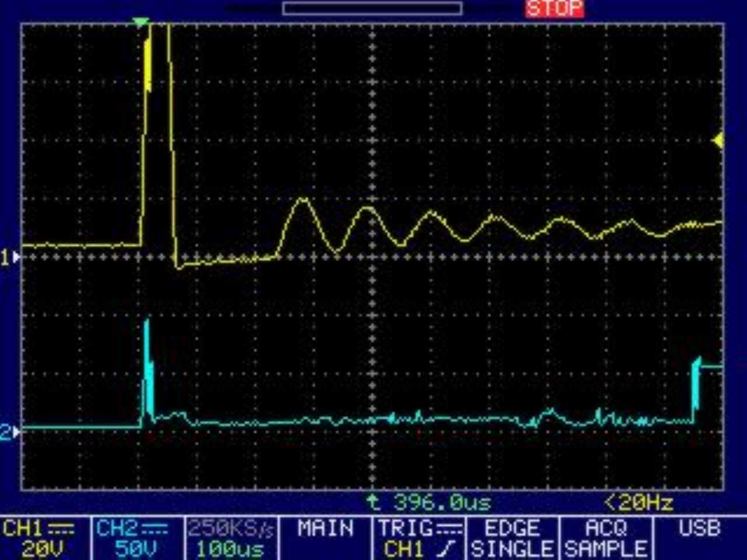Click the rising edge trigger slope icon
Image resolution: width=747 pixels, height=560 pixels.
[x=448, y=549]
